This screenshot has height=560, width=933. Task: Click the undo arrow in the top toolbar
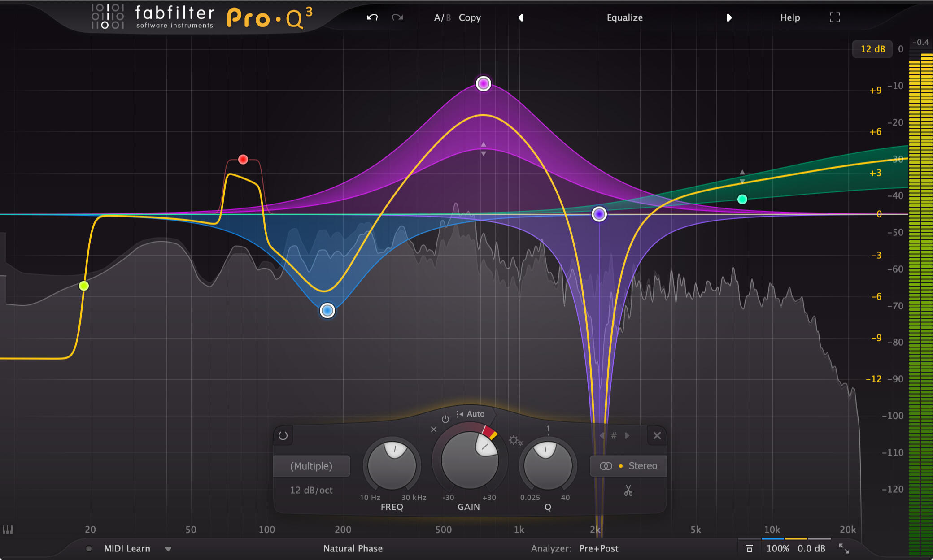point(372,18)
